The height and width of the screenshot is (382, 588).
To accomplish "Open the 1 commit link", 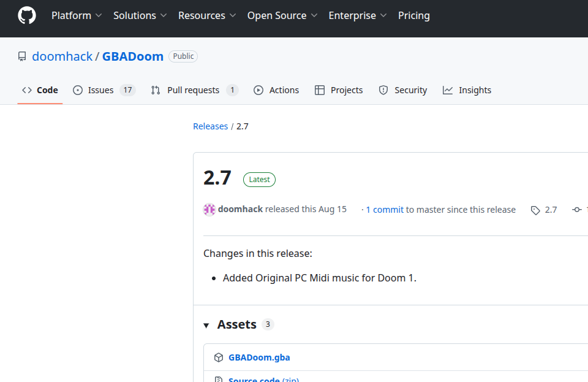I will (x=385, y=210).
